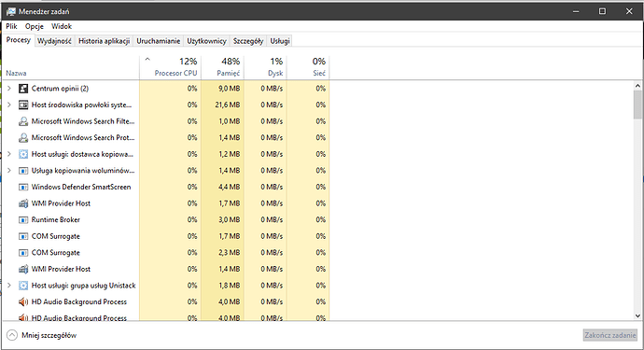Click the vertical scrollbar thumb
The width and height of the screenshot is (644, 350).
(637, 105)
